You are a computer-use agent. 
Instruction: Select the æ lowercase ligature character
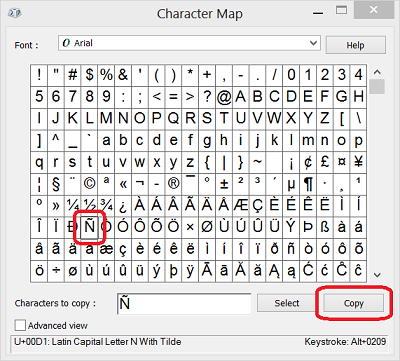(x=106, y=249)
